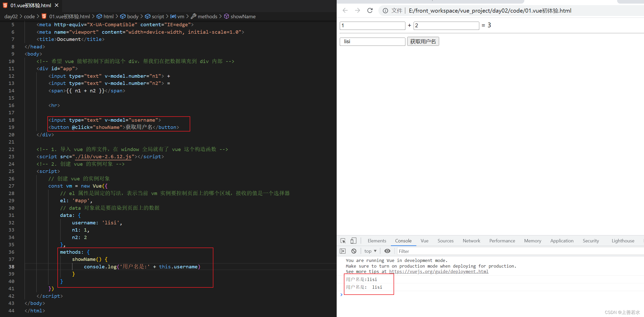Switch to the Performance tab
644x317 pixels.
click(502, 241)
